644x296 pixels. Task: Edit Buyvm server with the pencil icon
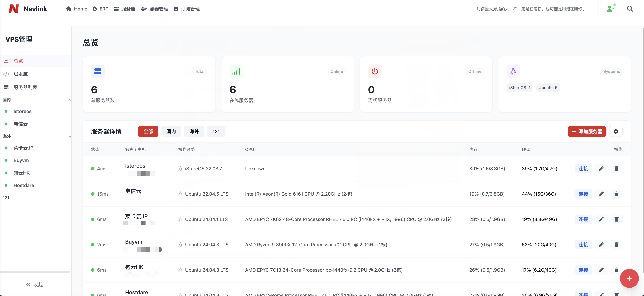[602, 245]
